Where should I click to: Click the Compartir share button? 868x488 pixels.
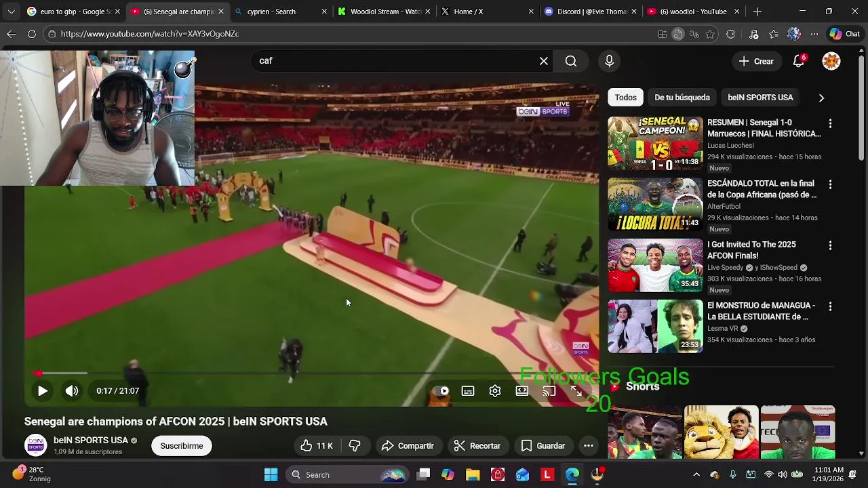[x=408, y=446]
